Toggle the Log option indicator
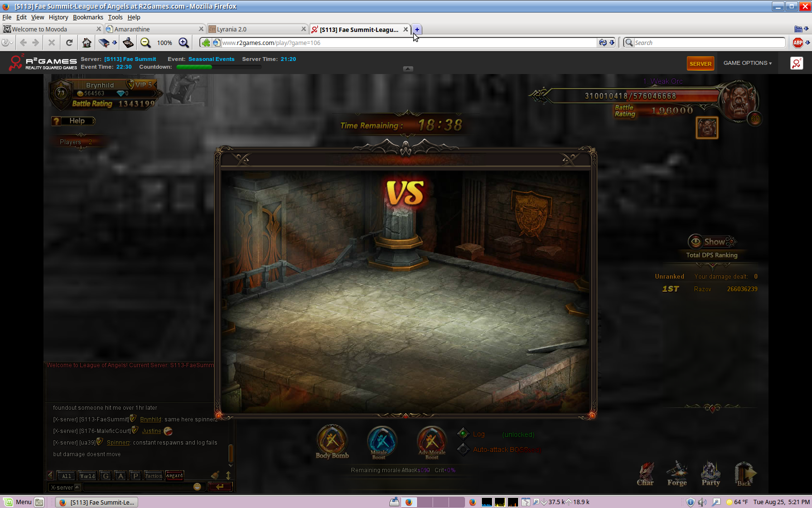 [463, 433]
